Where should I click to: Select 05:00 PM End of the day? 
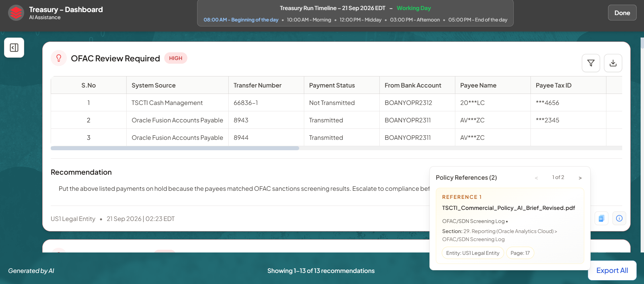pyautogui.click(x=478, y=20)
